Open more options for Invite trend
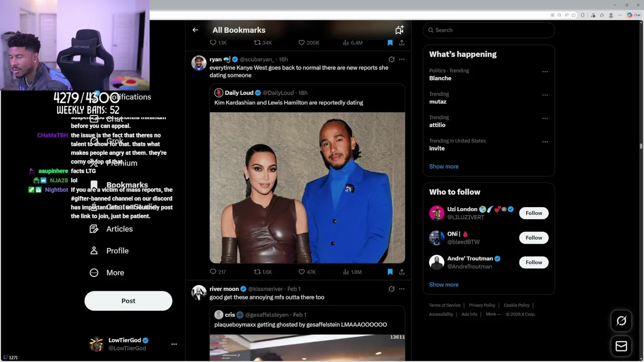 [x=545, y=142]
